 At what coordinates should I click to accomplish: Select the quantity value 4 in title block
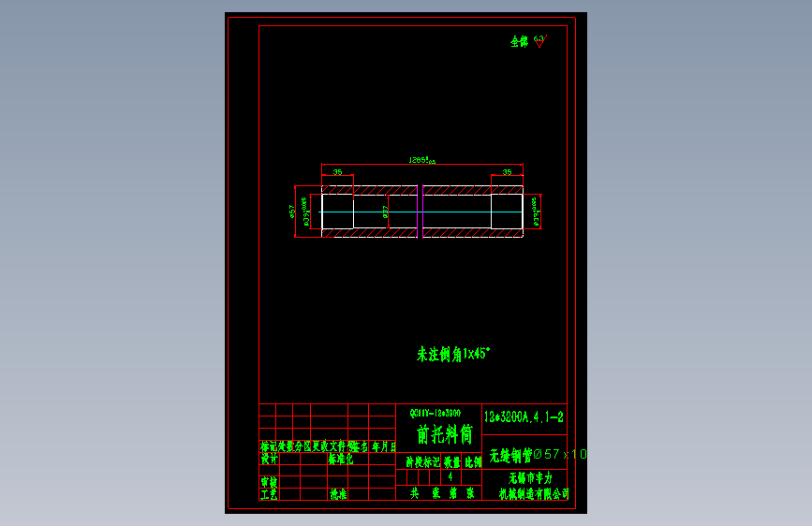tap(450, 476)
